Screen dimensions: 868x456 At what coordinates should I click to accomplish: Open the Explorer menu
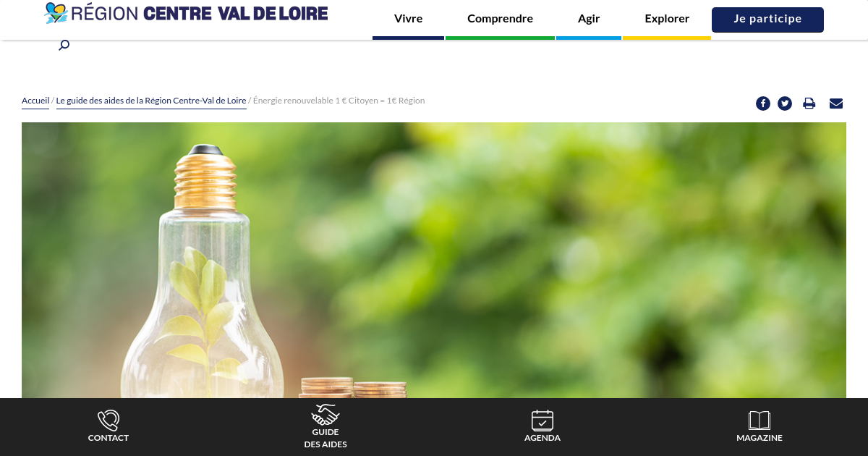[667, 19]
